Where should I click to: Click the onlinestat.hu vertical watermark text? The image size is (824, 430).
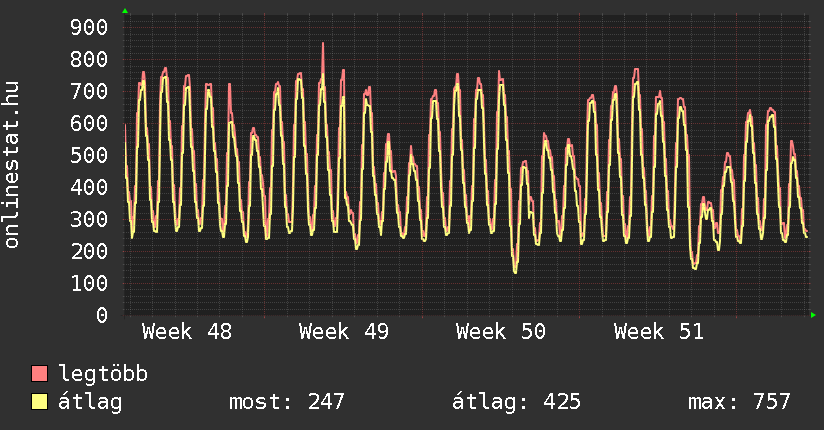pyautogui.click(x=13, y=165)
